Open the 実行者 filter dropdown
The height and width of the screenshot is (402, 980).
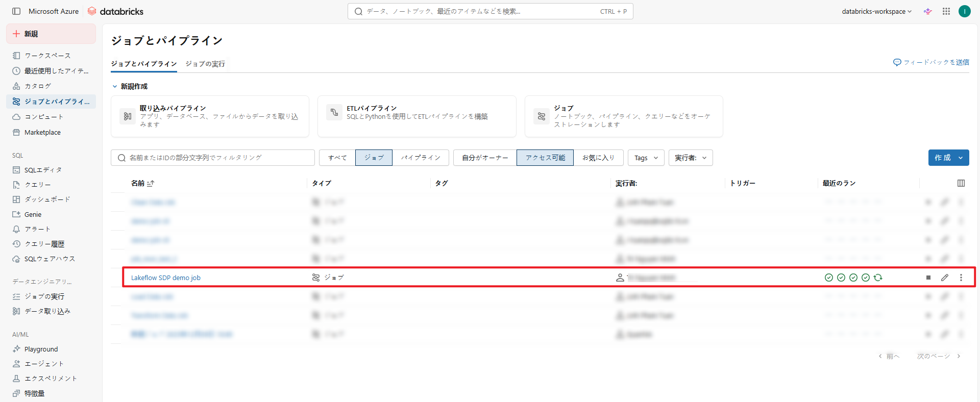pos(691,158)
